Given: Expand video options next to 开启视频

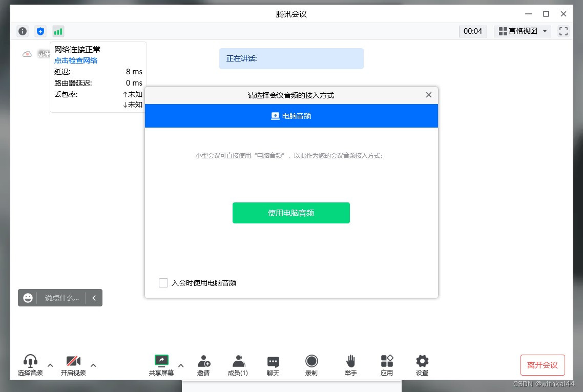Looking at the screenshot, I should (93, 365).
